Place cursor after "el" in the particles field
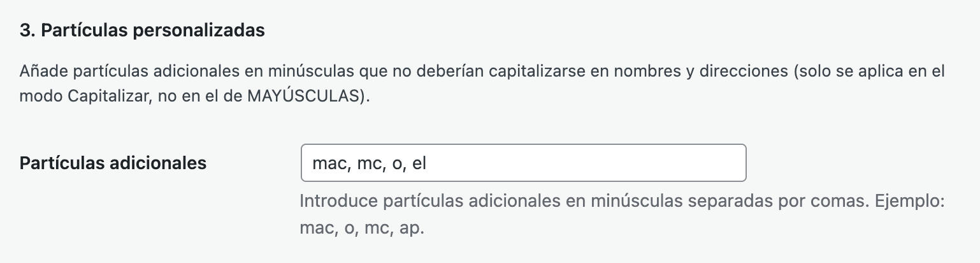The width and height of the screenshot is (980, 263). click(x=427, y=163)
